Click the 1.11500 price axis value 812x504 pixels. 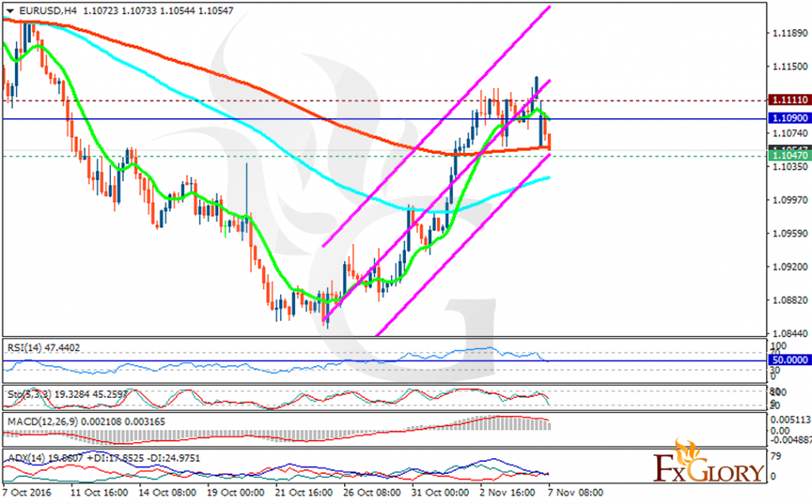[x=790, y=67]
